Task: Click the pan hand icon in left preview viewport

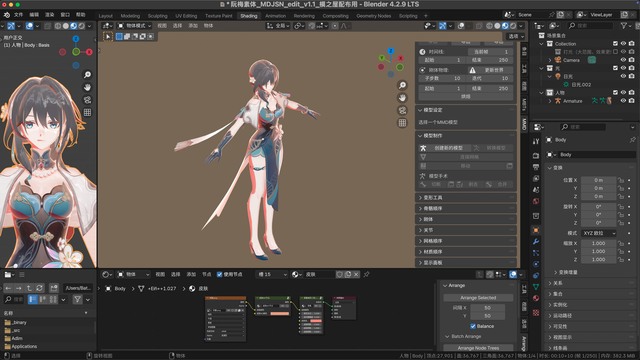Action: [87, 87]
